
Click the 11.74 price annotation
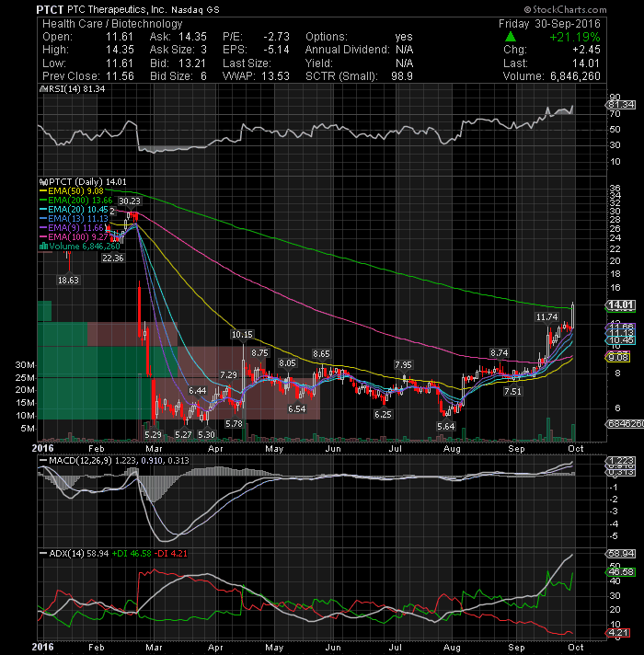point(547,317)
